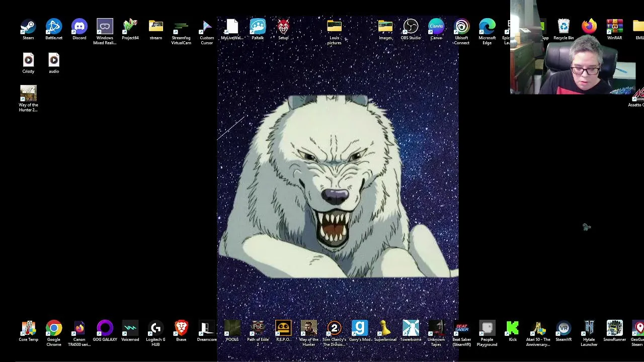Launch GOG GALAXY
Image resolution: width=644 pixels, height=362 pixels.
pyautogui.click(x=105, y=328)
